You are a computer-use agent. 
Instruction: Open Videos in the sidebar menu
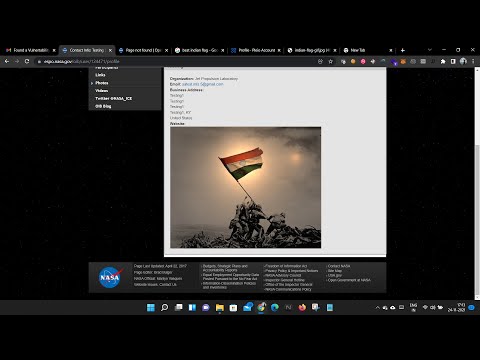101,91
